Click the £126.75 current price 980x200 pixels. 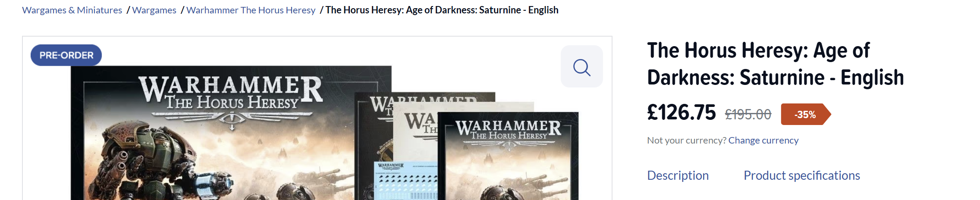tap(681, 112)
